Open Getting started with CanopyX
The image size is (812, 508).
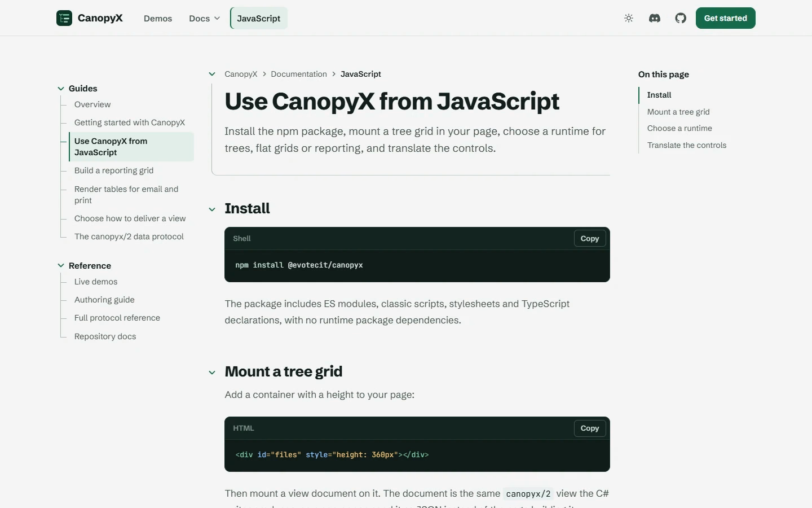click(x=130, y=122)
